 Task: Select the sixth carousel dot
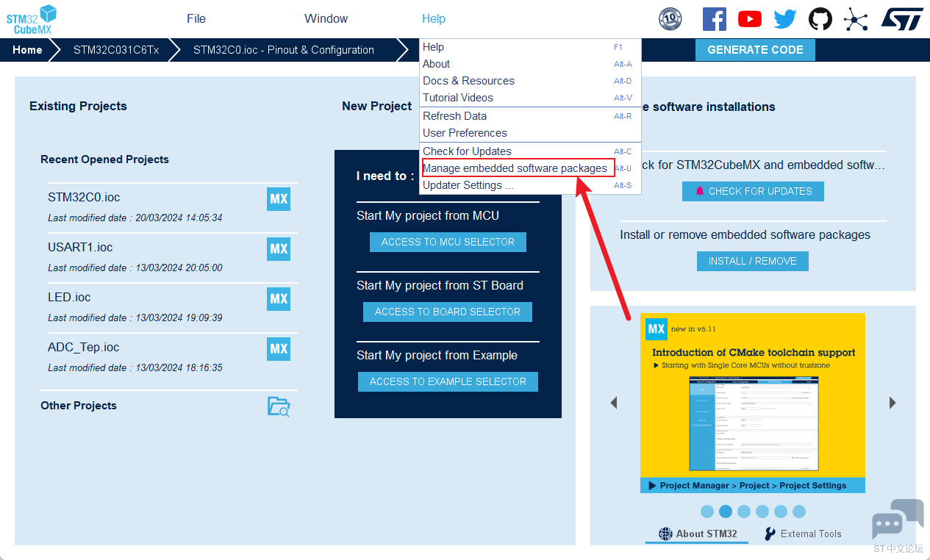(x=799, y=511)
